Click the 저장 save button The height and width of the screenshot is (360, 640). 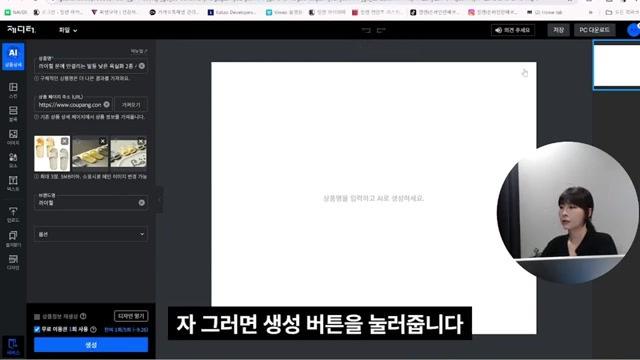[558, 30]
